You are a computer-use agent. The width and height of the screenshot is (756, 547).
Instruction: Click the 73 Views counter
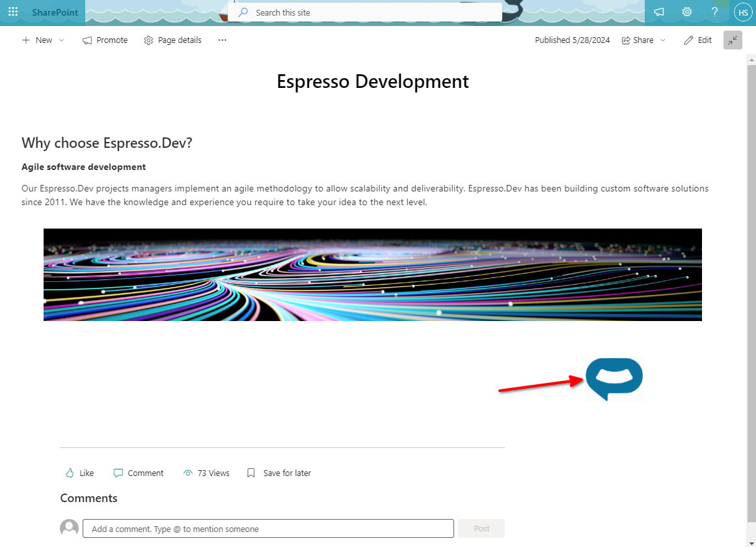(206, 473)
